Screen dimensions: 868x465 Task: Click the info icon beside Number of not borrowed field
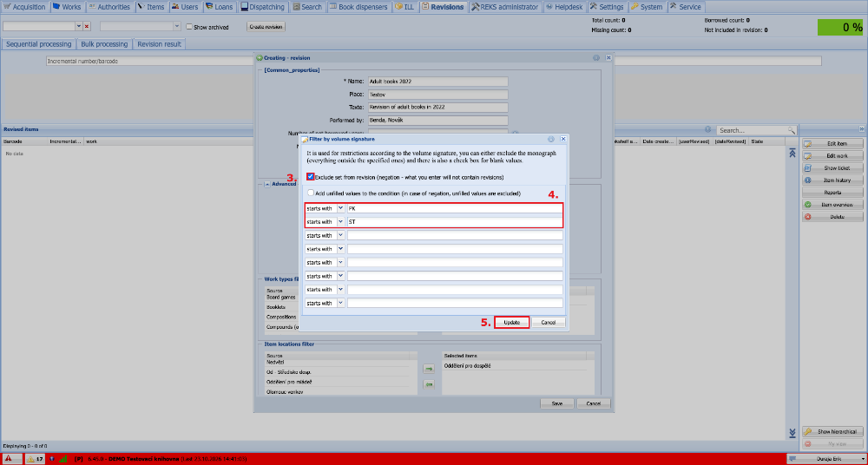click(x=515, y=134)
